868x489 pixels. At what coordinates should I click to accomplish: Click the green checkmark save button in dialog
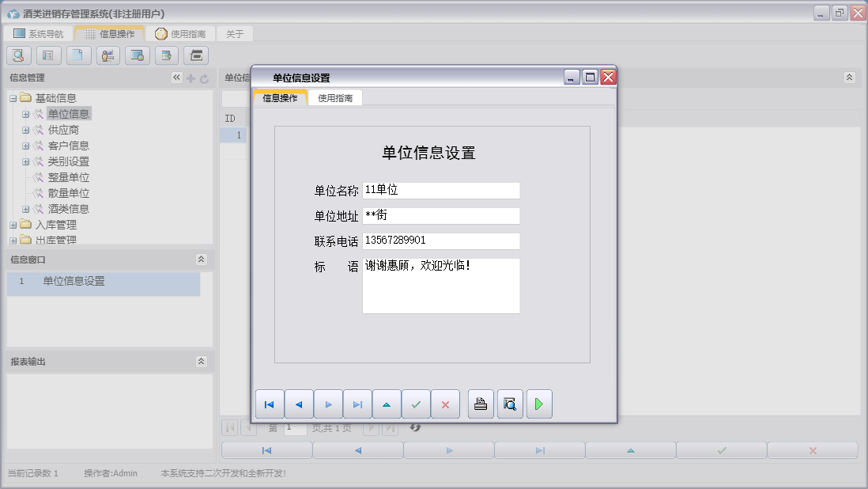pos(416,404)
